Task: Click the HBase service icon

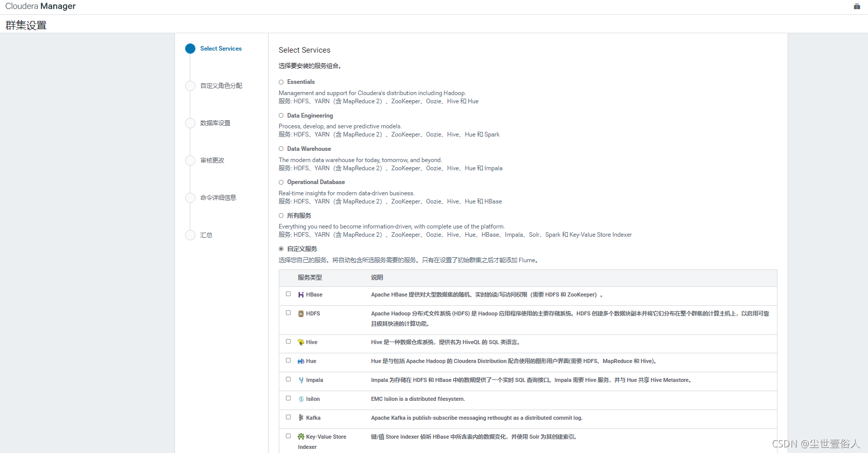Action: (x=301, y=295)
